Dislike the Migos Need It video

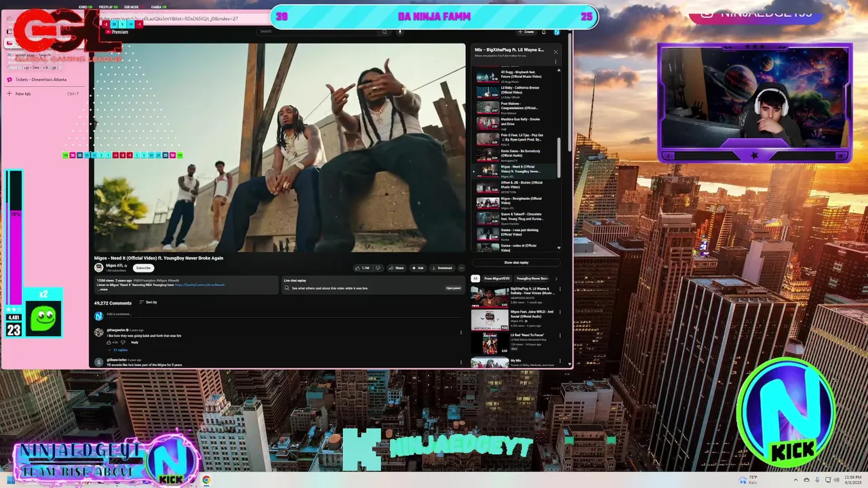coord(378,268)
